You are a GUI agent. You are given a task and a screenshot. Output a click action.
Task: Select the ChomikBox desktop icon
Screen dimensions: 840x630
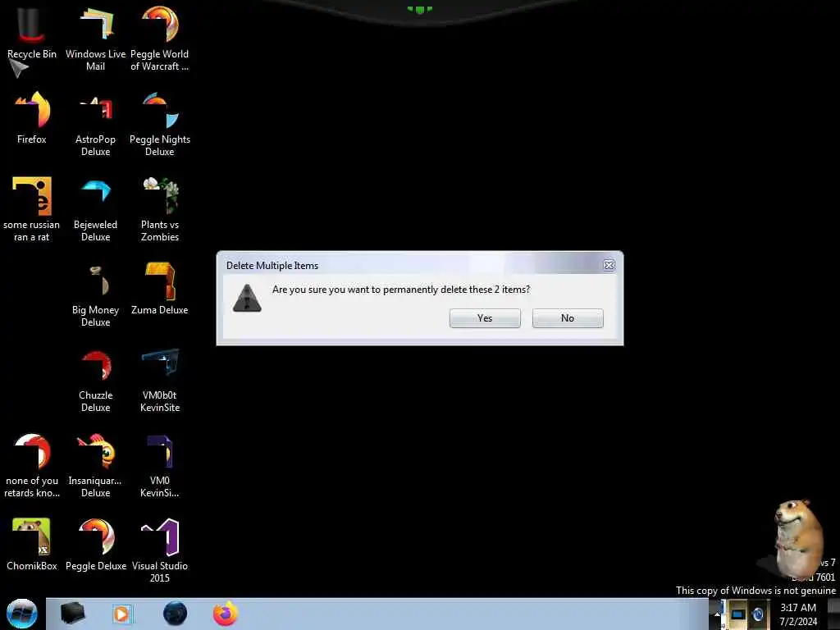32,545
